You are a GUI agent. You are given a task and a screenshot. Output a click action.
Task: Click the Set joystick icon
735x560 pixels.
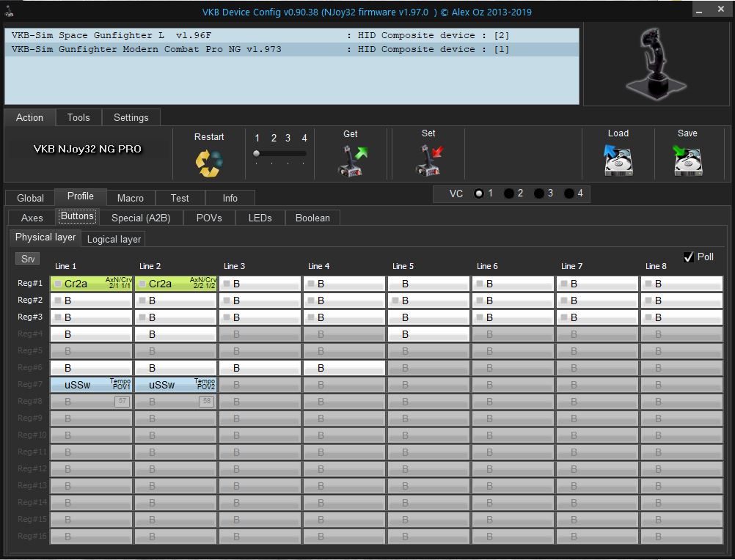(x=428, y=161)
